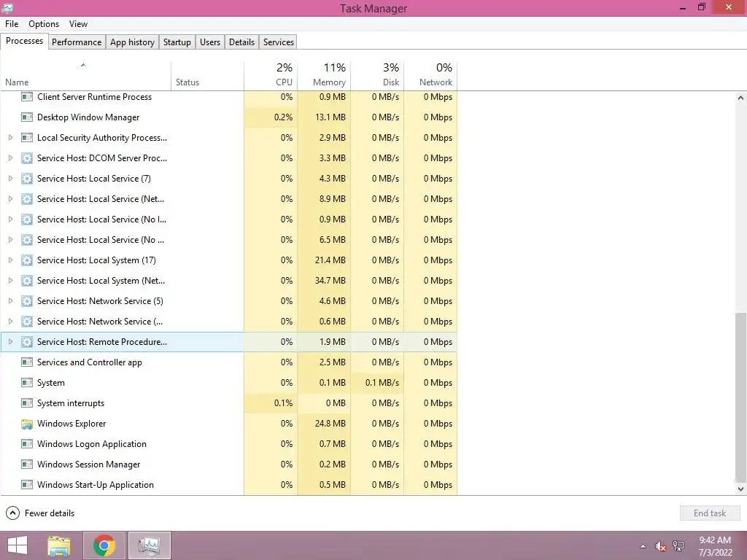The width and height of the screenshot is (747, 560).
Task: Expand Service Host: Local System (Net... row
Action: click(x=10, y=281)
